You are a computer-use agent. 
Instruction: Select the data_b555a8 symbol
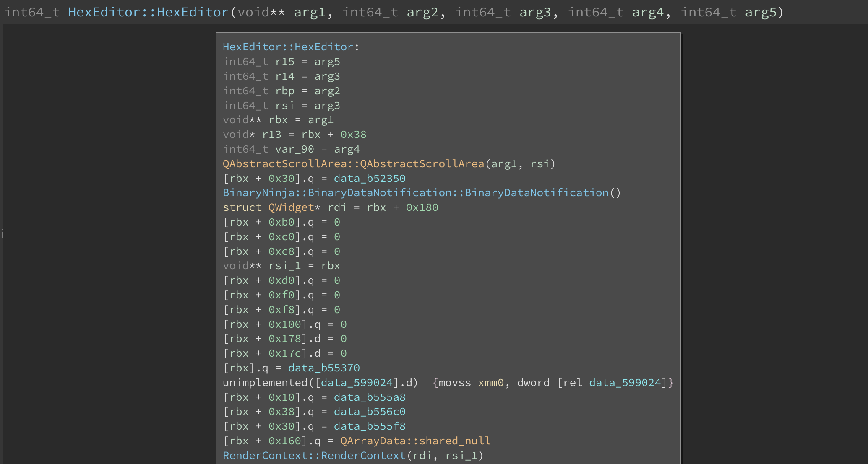369,397
